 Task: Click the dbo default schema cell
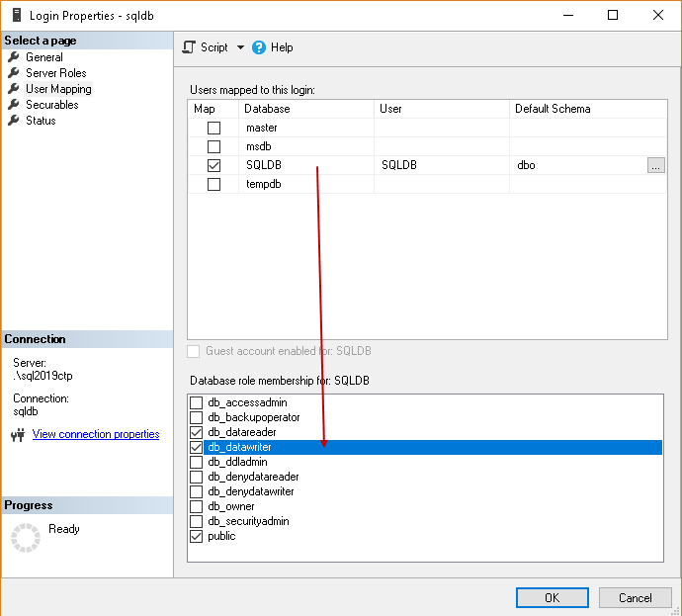tap(578, 165)
